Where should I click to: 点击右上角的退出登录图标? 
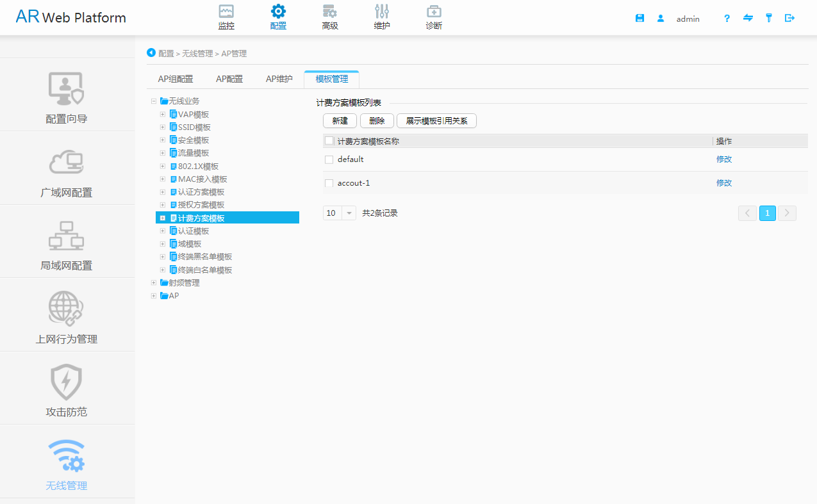pos(789,18)
